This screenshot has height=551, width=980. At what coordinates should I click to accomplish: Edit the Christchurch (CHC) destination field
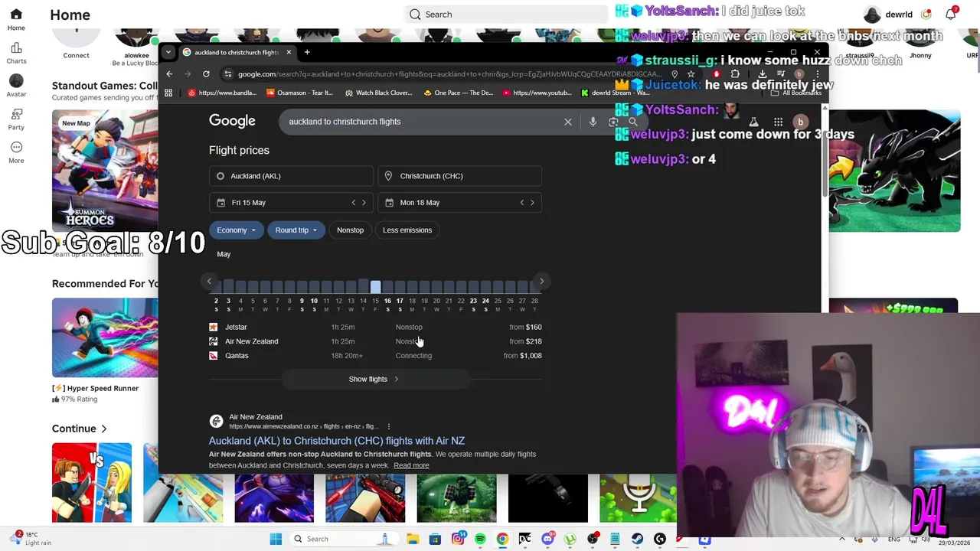(x=459, y=176)
